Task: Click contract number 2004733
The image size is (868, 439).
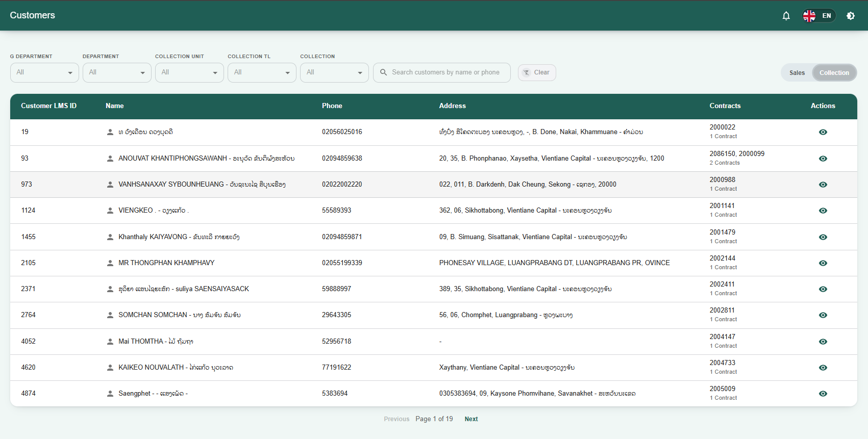Action: point(723,363)
